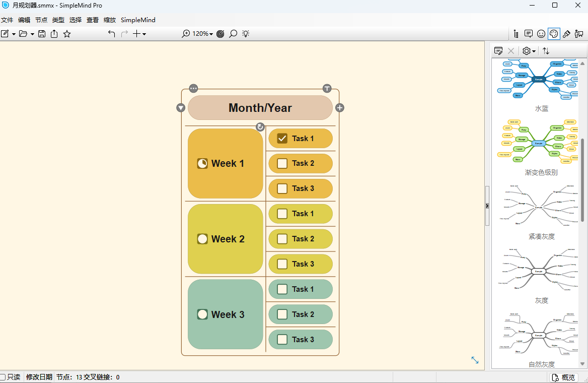Add mind map to favorites star
Image resolution: width=588 pixels, height=383 pixels.
click(x=67, y=34)
